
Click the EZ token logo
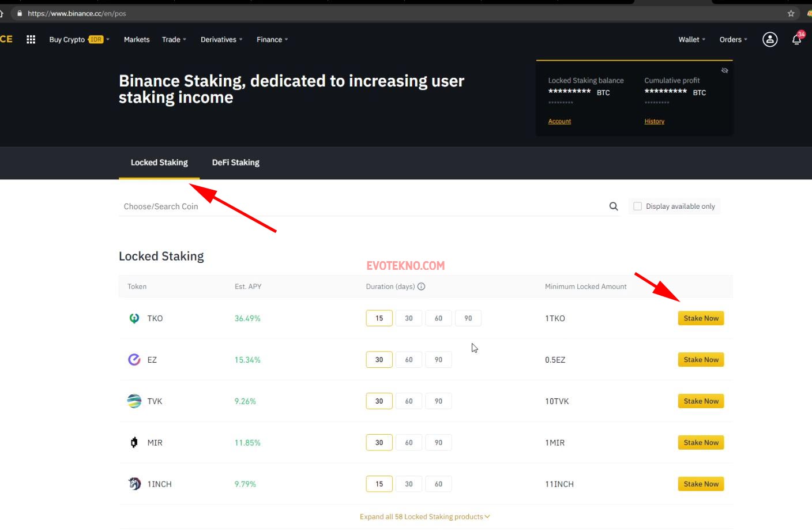click(x=134, y=360)
